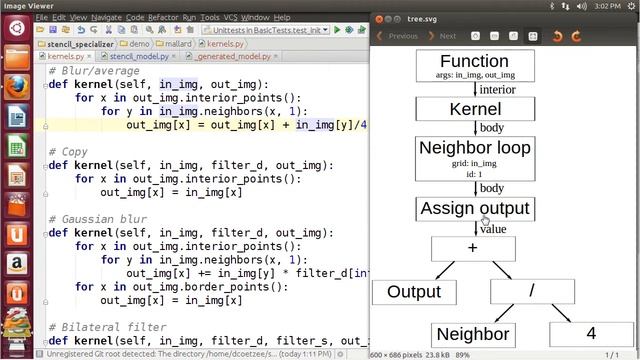Undo the last edit with the undo arrow
Image resolution: width=640 pixels, height=360 pixels.
coord(81,30)
